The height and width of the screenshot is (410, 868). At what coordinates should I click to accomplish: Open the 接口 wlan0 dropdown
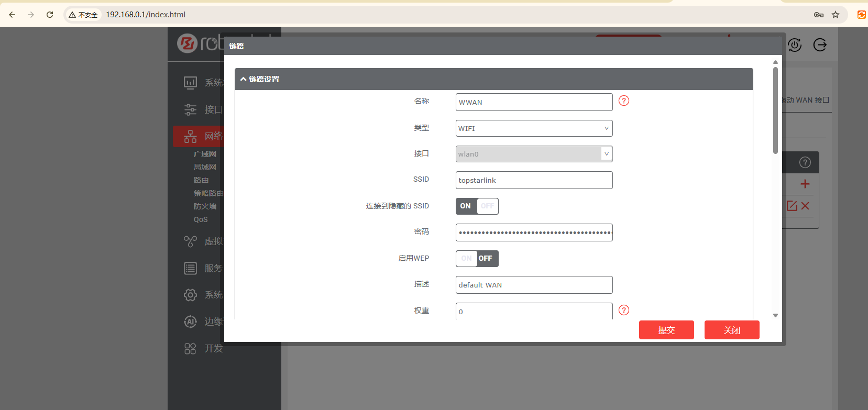coord(534,154)
